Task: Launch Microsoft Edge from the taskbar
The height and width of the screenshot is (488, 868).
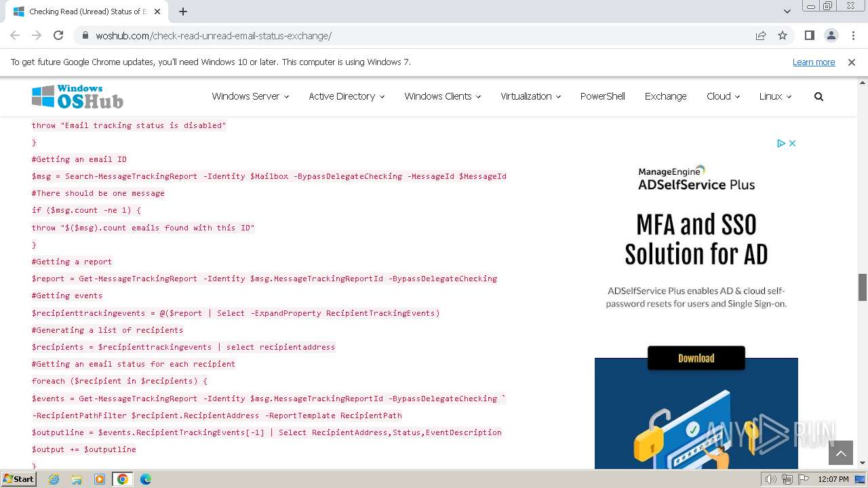Action: (146, 479)
